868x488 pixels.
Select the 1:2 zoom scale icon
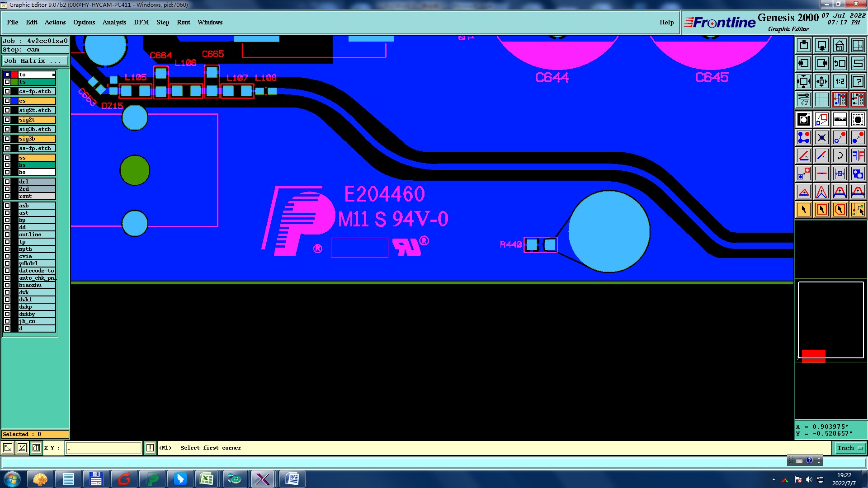[x=840, y=81]
